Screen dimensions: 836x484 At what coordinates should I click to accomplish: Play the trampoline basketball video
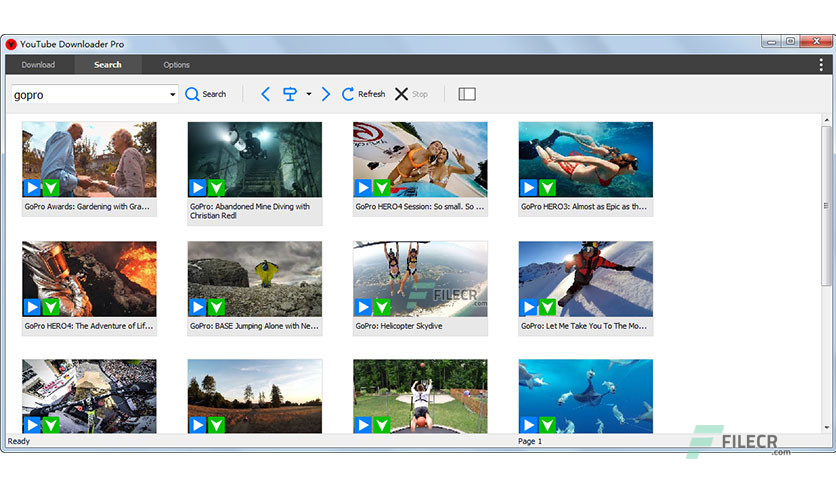[363, 425]
